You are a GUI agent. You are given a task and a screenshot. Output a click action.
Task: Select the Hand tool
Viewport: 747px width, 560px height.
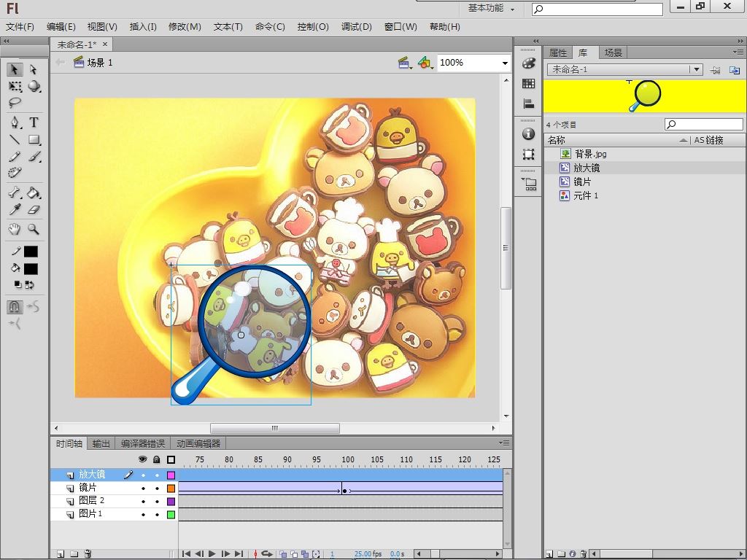click(15, 229)
